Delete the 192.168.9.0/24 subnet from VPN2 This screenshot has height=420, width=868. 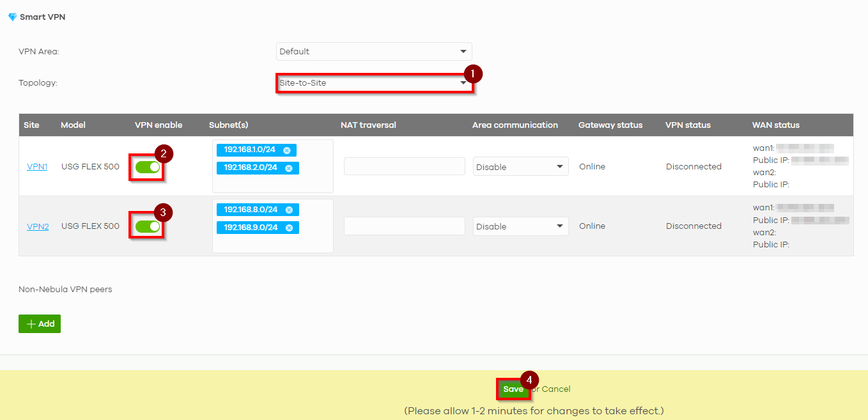coord(288,227)
